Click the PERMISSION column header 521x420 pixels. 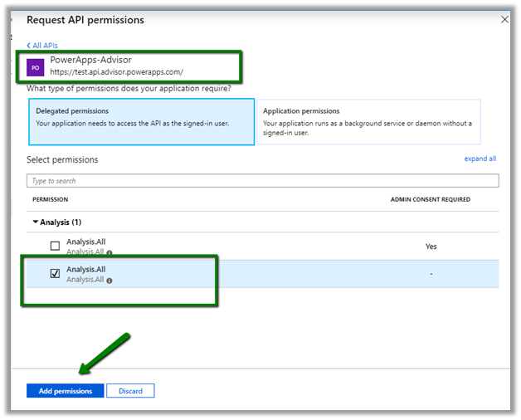(50, 199)
